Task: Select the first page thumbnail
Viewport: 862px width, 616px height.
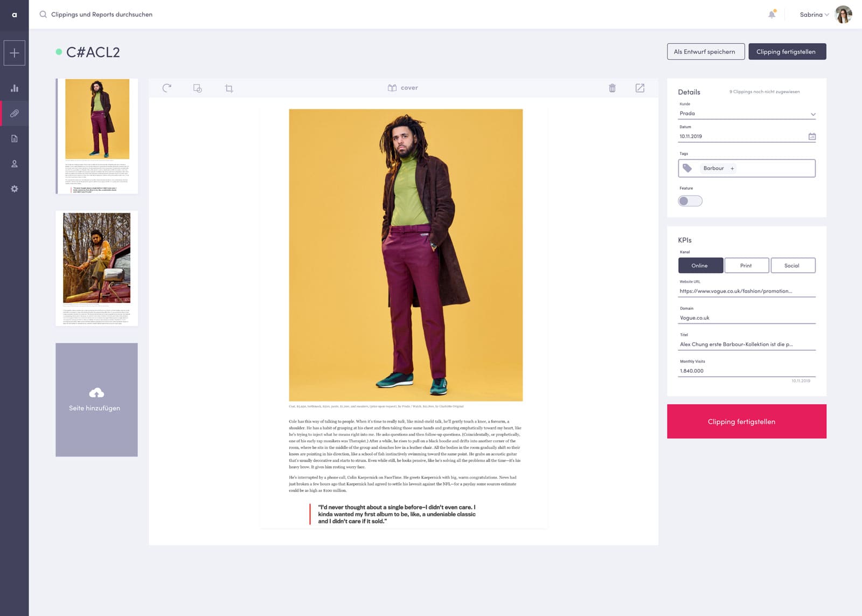Action: click(x=97, y=136)
